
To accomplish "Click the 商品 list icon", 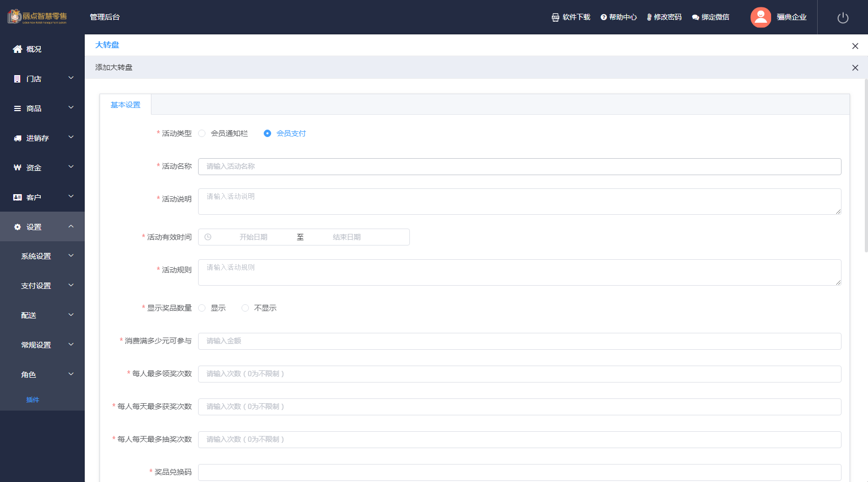I will (17, 108).
